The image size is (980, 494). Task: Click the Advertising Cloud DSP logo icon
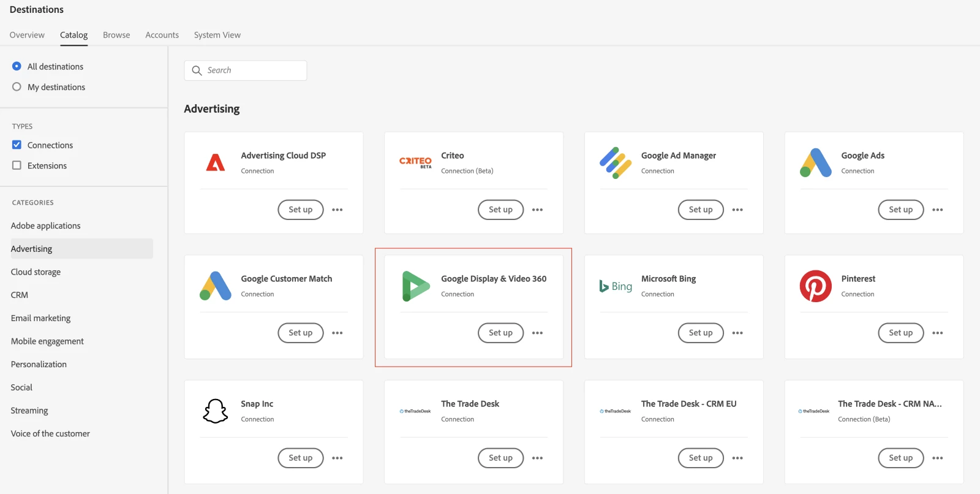(215, 162)
